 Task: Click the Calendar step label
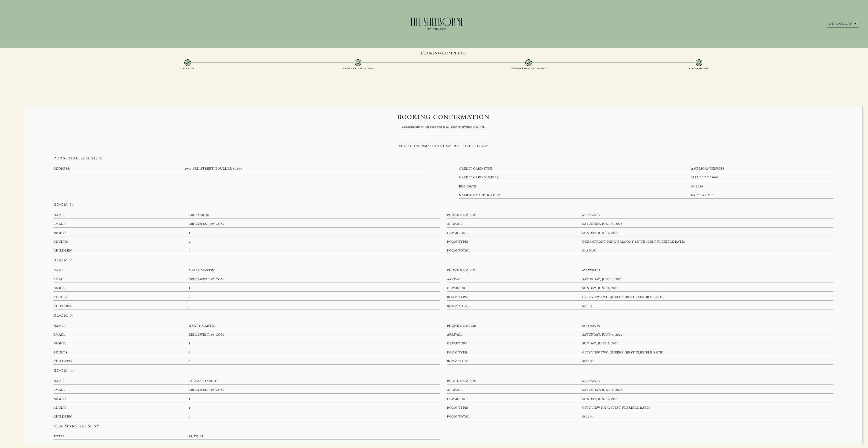pyautogui.click(x=188, y=69)
